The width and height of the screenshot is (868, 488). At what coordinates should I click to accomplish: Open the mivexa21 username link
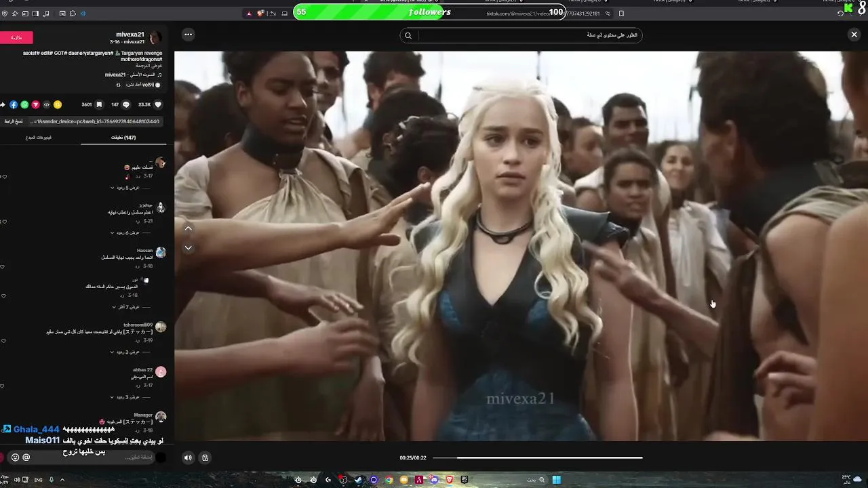[130, 34]
